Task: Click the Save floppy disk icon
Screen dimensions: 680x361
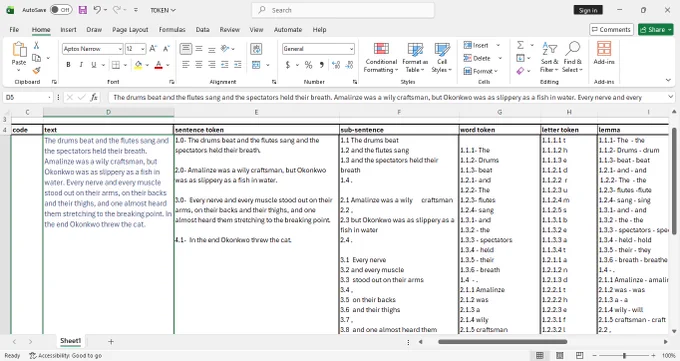Action: (x=82, y=10)
